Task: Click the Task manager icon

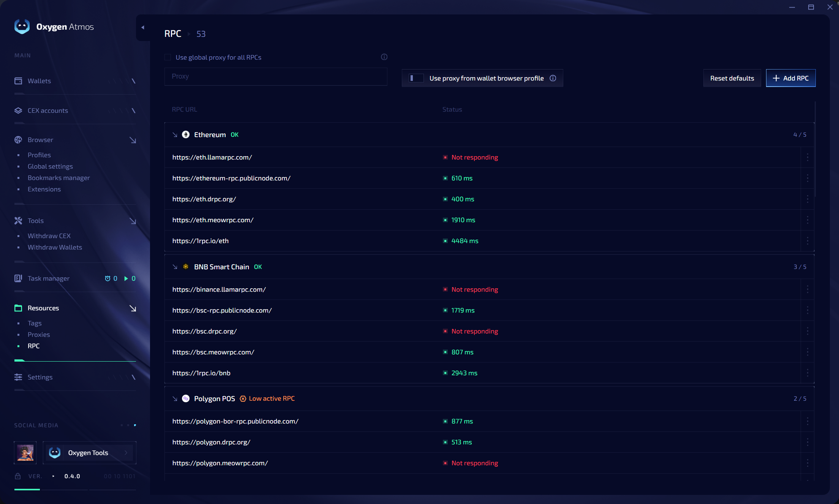Action: pos(18,278)
